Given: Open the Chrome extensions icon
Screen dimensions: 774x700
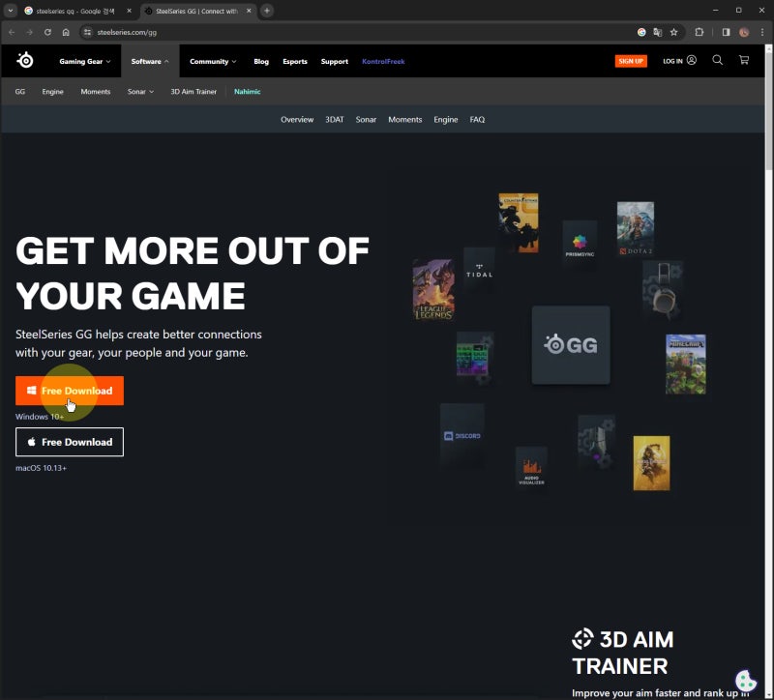Looking at the screenshot, I should click(x=699, y=31).
